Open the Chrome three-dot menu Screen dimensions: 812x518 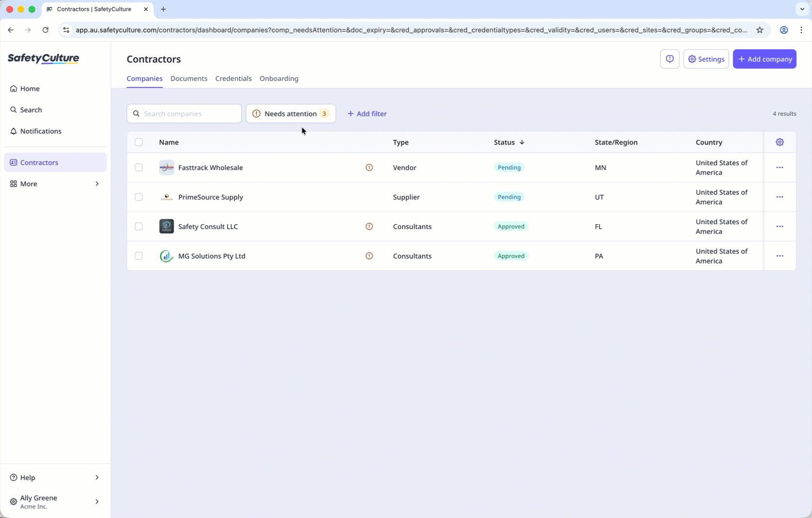coord(801,30)
